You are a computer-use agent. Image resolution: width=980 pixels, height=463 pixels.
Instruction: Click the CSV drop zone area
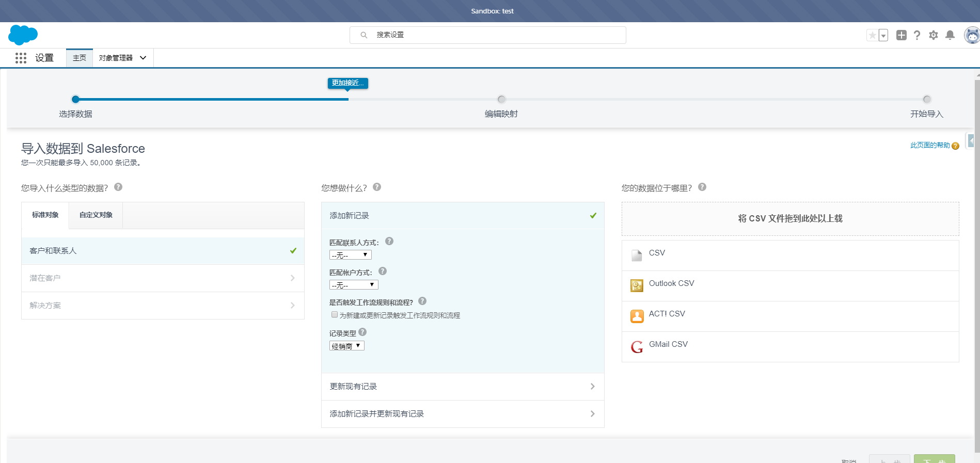coord(791,219)
